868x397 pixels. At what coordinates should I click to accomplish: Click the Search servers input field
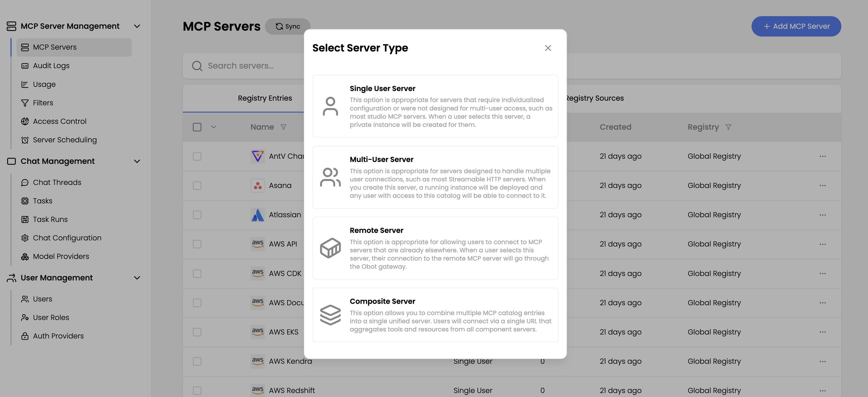click(249, 66)
